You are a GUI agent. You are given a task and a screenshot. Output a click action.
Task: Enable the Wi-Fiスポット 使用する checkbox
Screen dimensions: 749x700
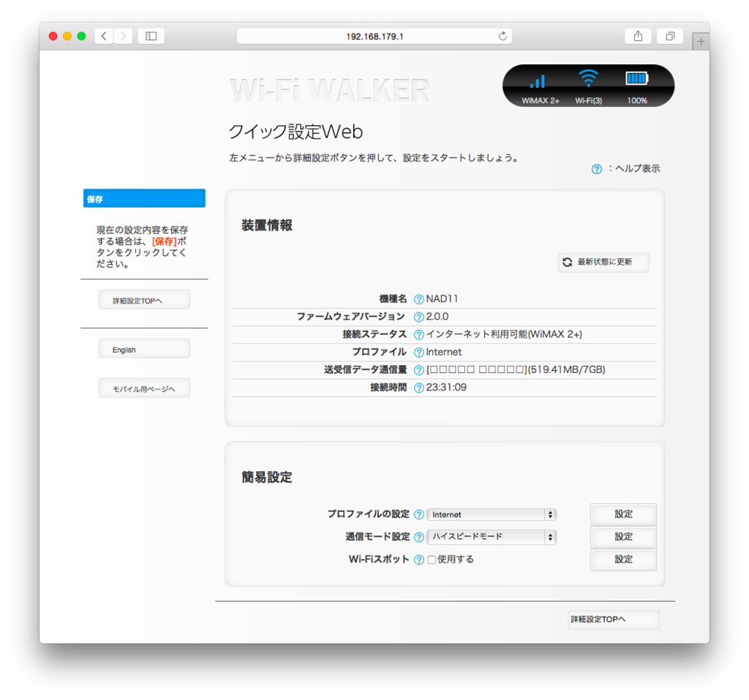[x=432, y=560]
